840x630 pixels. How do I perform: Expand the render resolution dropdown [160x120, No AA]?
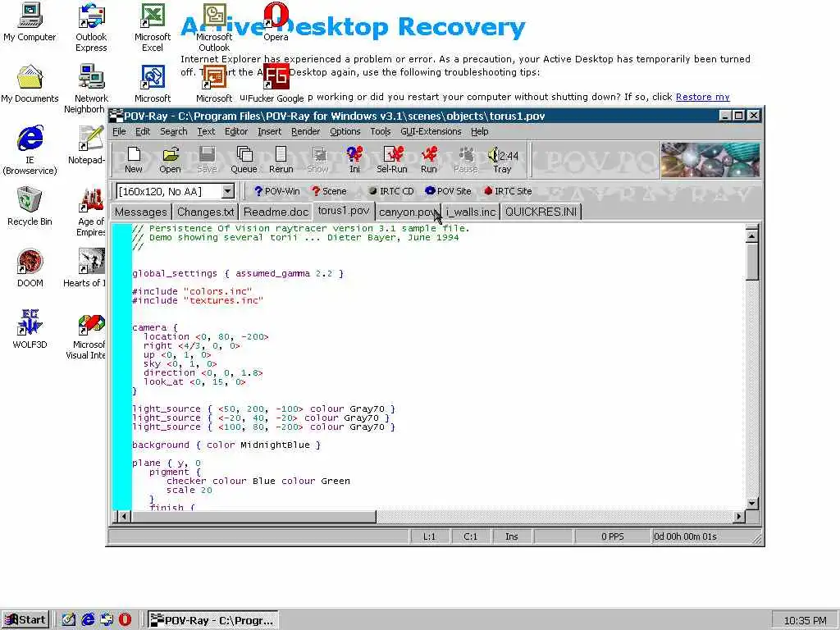pos(228,191)
